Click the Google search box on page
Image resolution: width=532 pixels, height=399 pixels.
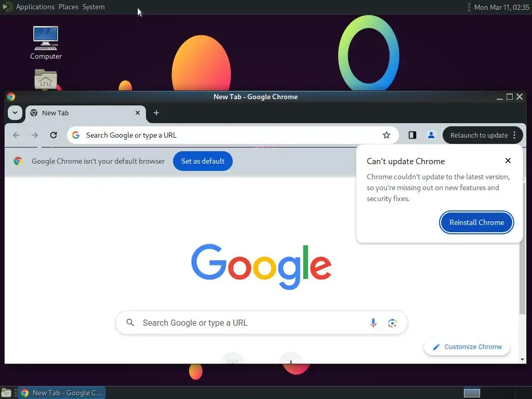261,323
